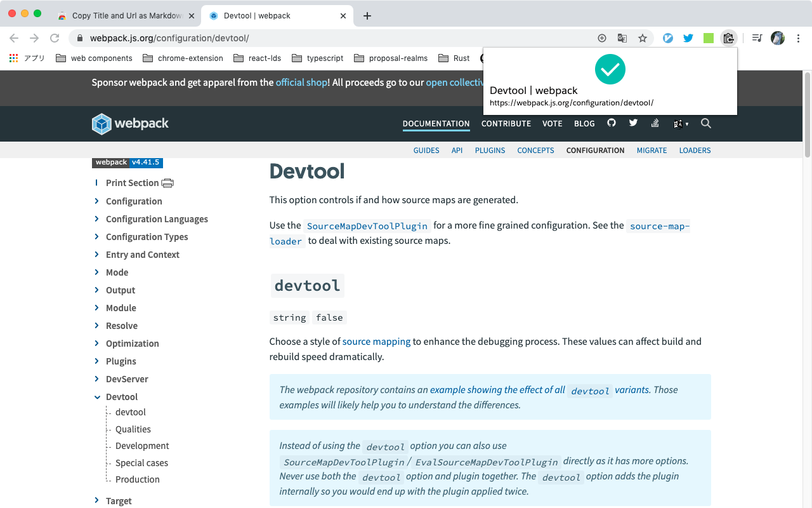Click the webpack v4.41.5 version badge
This screenshot has height=508, width=812.
point(128,163)
